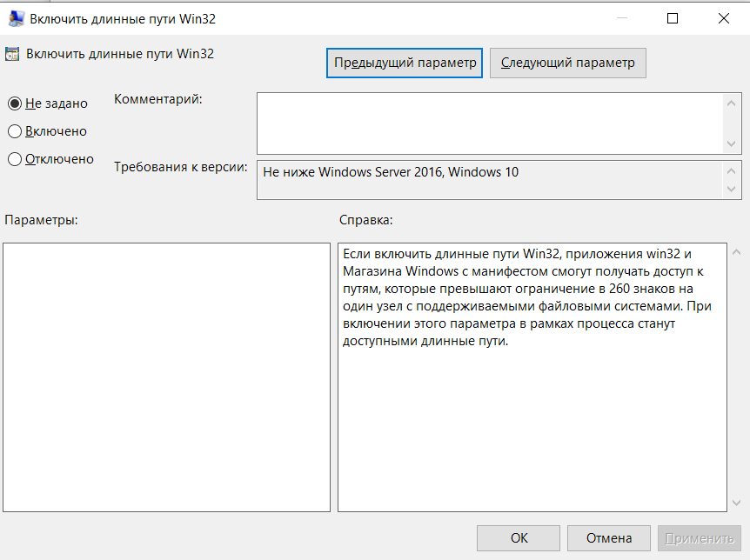Minimize the dialog window
The image size is (750, 560).
pyautogui.click(x=622, y=18)
